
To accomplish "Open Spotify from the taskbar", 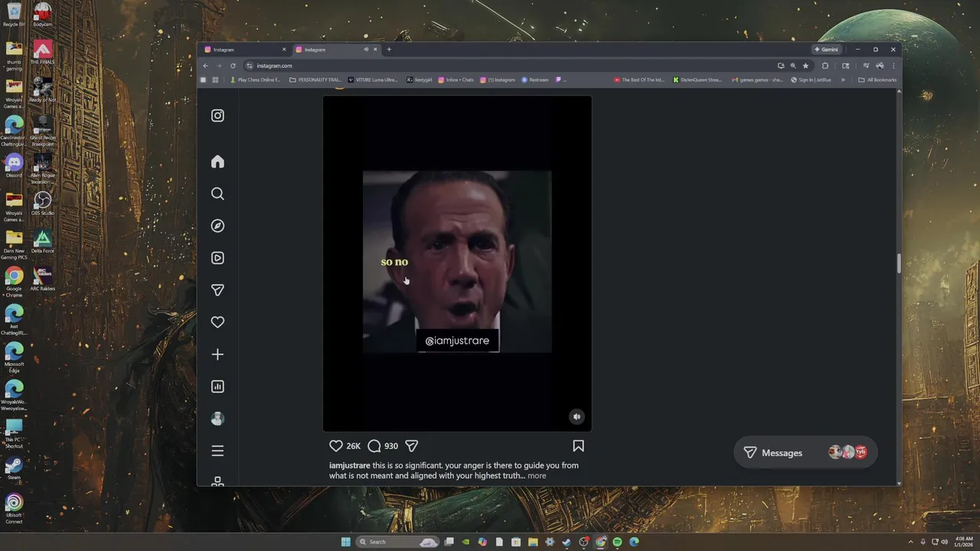I will point(617,542).
